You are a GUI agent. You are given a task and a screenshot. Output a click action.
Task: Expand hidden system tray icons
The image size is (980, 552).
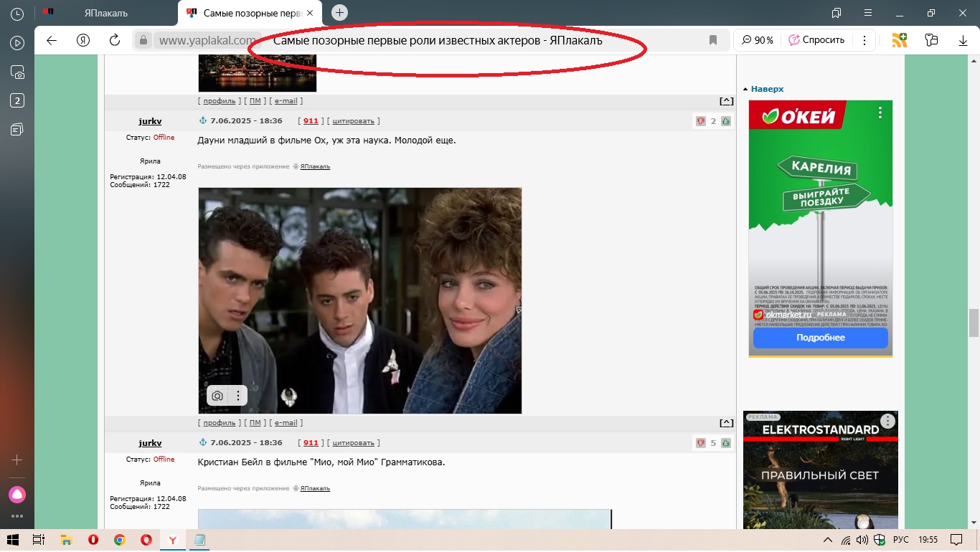[x=828, y=540]
